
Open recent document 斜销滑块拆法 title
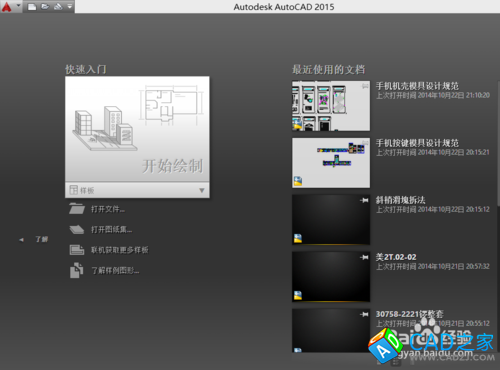coord(401,200)
